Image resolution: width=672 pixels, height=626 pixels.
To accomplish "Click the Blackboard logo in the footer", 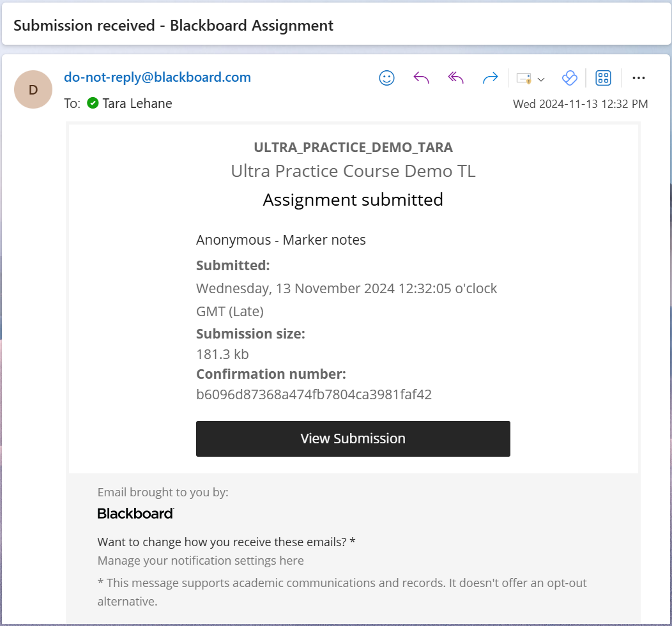I will coord(135,514).
